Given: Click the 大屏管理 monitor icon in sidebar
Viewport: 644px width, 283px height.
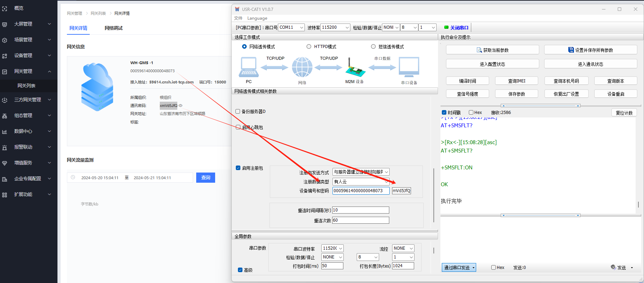Looking at the screenshot, I should click(x=5, y=24).
